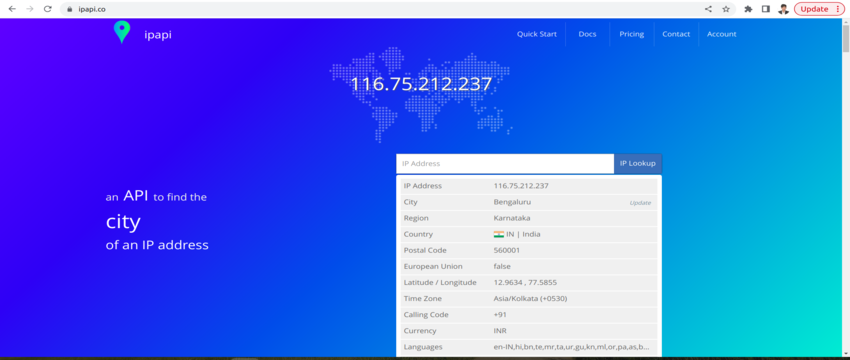Open the Docs menu item
The image size is (850, 360).
(587, 34)
